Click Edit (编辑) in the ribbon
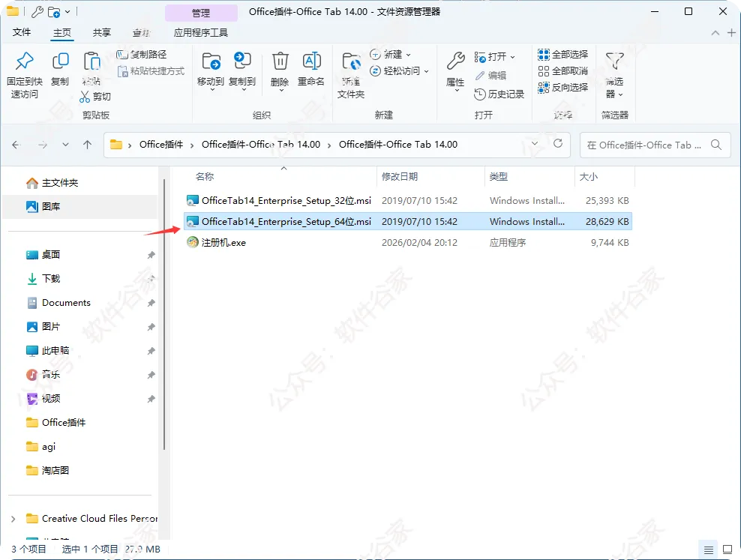This screenshot has width=741, height=560. coord(490,75)
